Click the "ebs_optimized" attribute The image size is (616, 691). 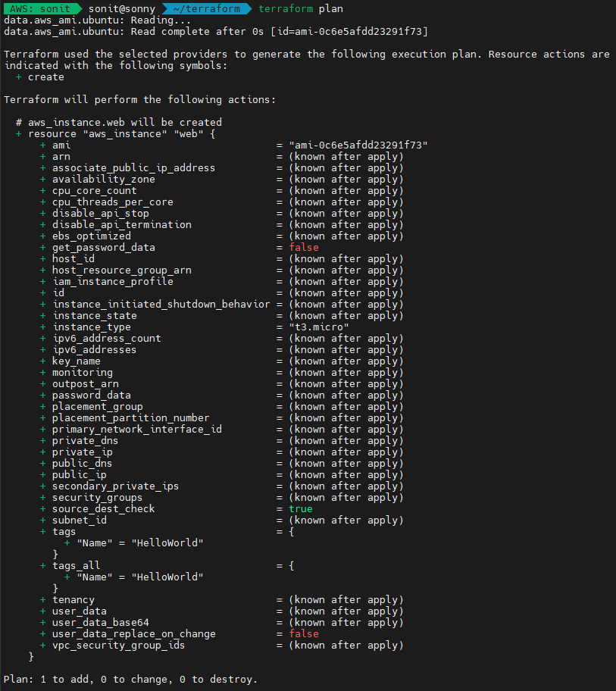(x=92, y=236)
